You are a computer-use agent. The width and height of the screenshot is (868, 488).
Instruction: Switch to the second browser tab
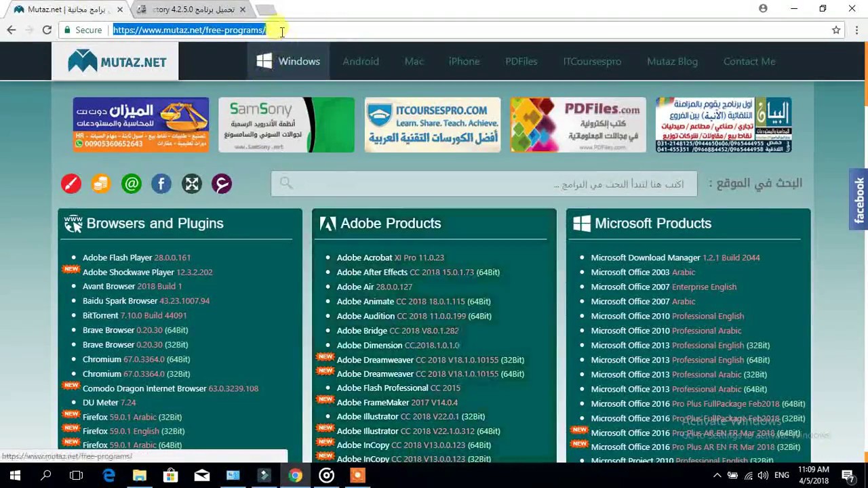(192, 9)
